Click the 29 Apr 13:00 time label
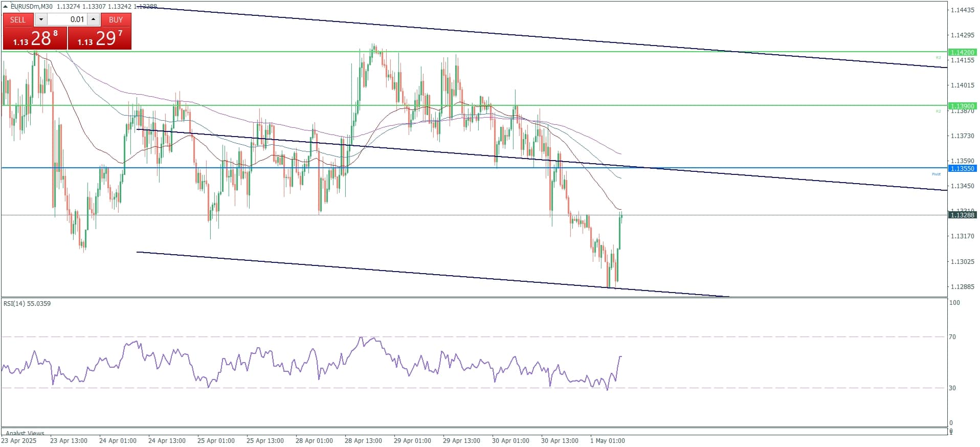 tap(461, 440)
